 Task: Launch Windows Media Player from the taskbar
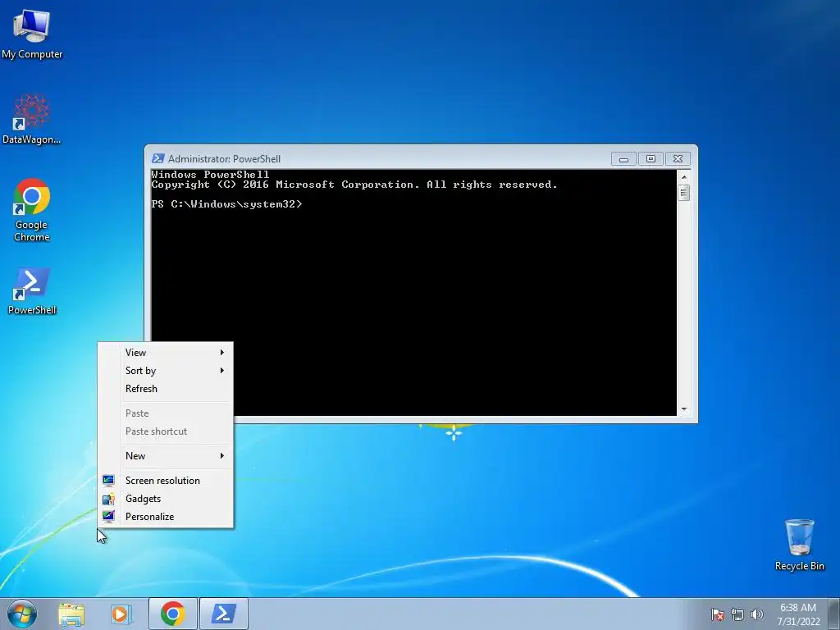[121, 614]
